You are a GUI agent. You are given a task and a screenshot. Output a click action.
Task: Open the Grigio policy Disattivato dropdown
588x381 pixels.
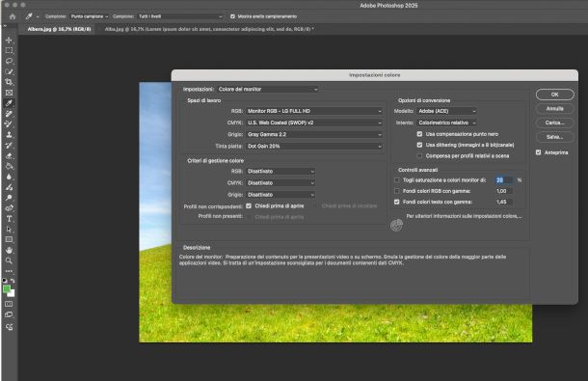pyautogui.click(x=281, y=195)
